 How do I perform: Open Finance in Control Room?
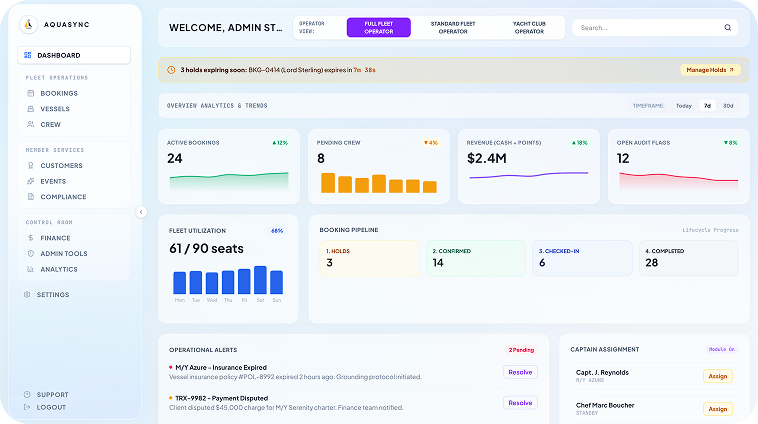coord(74,238)
